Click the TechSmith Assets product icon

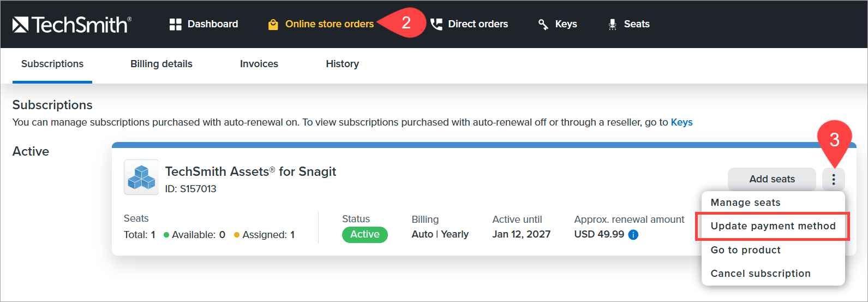(141, 177)
